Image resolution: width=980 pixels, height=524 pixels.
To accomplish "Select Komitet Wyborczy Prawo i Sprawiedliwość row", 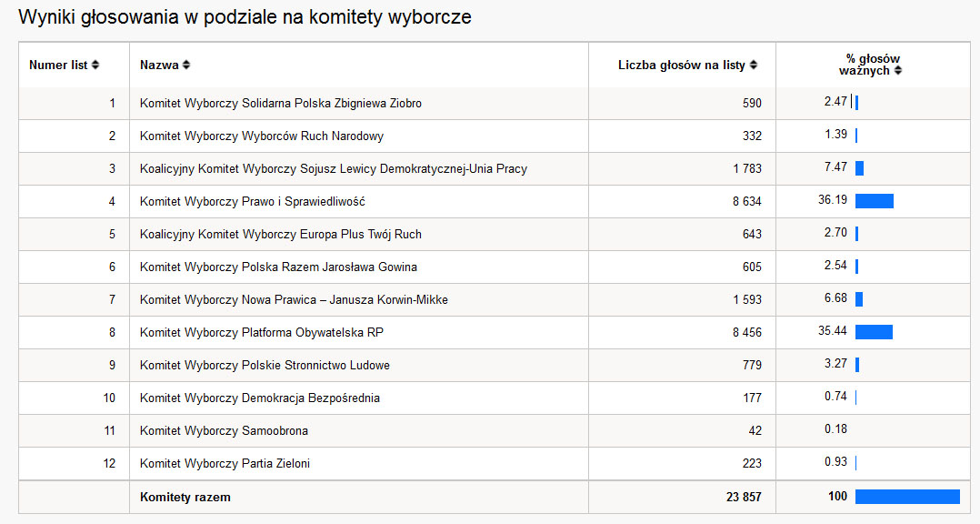I will coord(252,202).
